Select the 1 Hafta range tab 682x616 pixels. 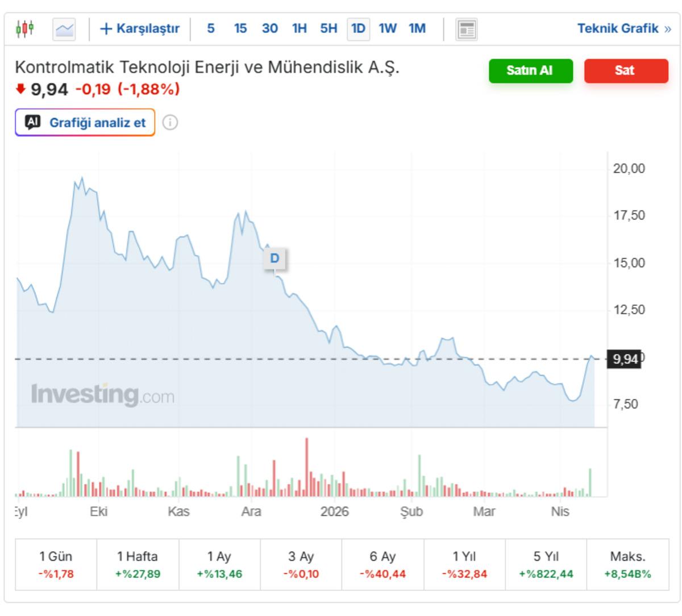pyautogui.click(x=138, y=564)
